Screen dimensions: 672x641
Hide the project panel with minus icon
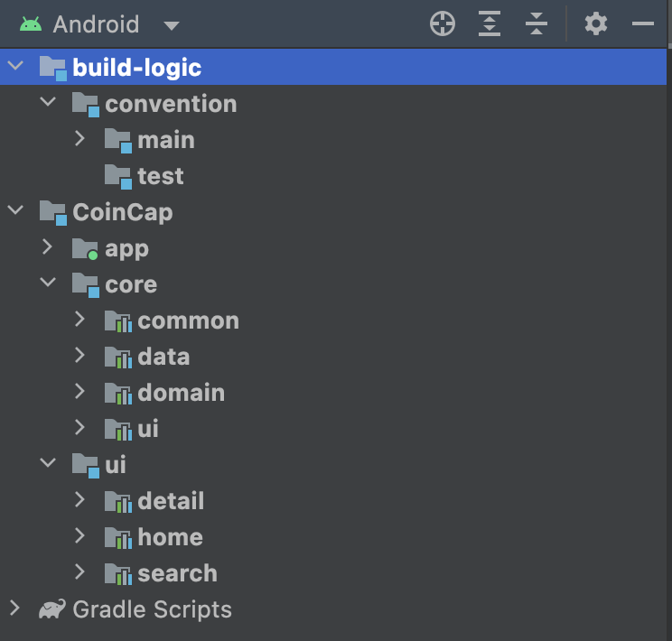(x=643, y=23)
